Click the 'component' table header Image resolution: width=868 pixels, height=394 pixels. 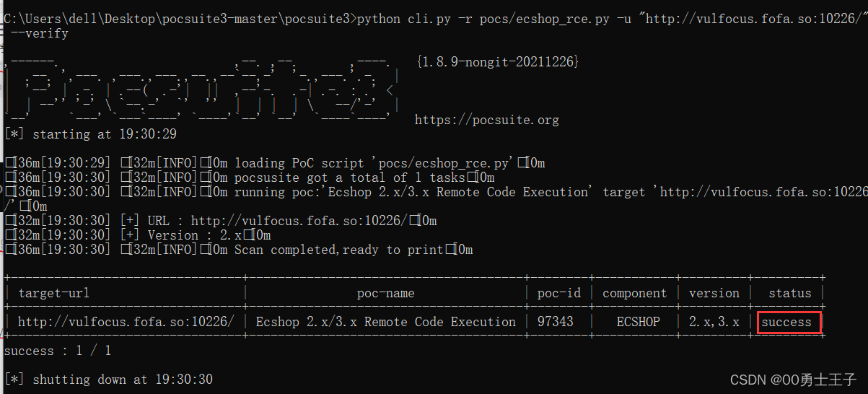(635, 293)
